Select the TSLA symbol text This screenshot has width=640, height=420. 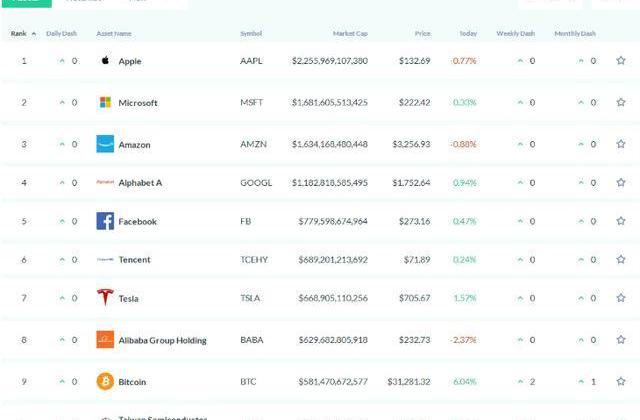[250, 298]
